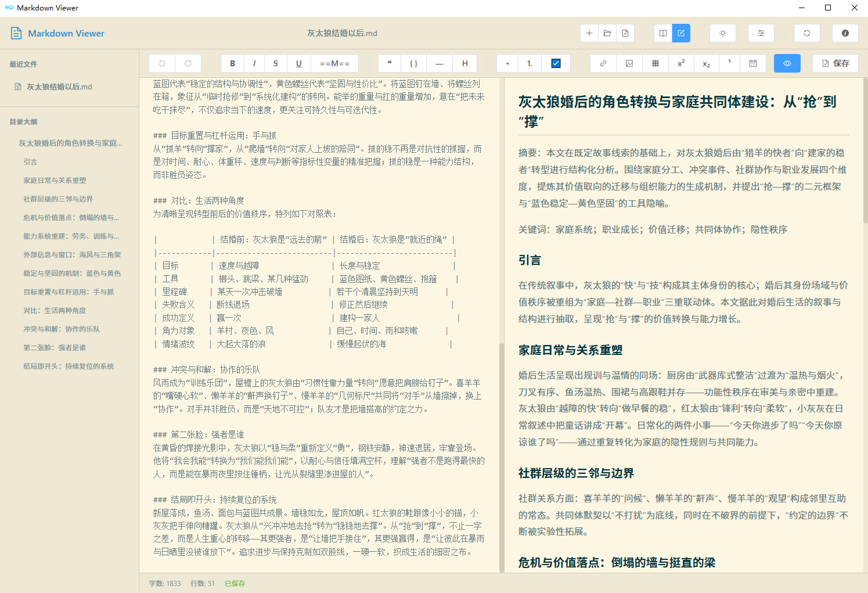This screenshot has width=868, height=593.
Task: Apply strikethrough formatting
Action: (276, 63)
